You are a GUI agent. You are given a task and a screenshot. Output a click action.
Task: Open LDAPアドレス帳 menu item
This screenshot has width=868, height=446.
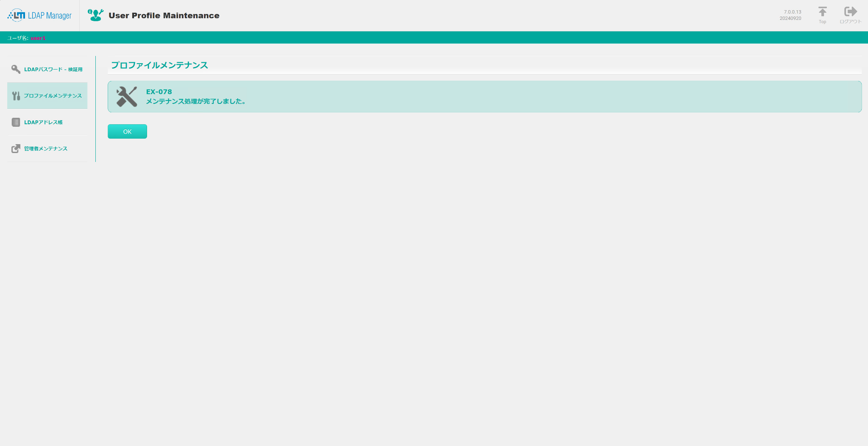click(47, 122)
